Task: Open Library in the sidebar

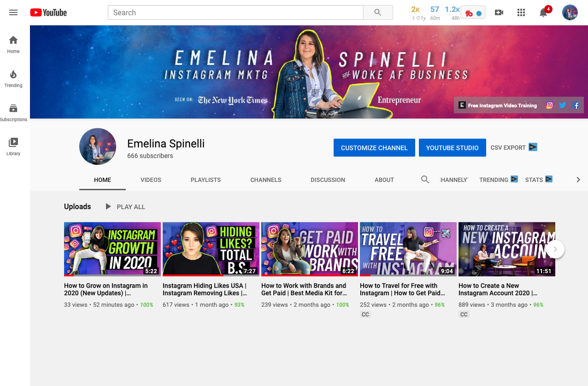Action: [x=13, y=147]
